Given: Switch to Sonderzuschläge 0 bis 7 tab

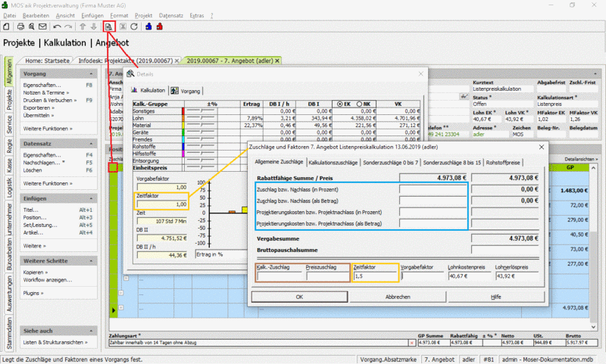Looking at the screenshot, I should tap(390, 163).
